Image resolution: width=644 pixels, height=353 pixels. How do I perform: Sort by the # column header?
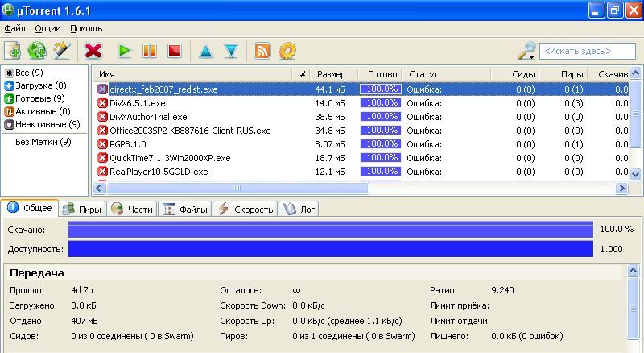click(300, 74)
